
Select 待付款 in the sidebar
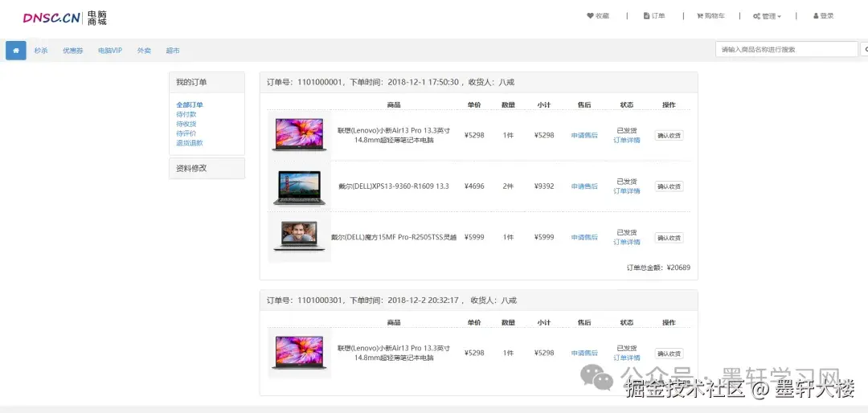(x=186, y=114)
